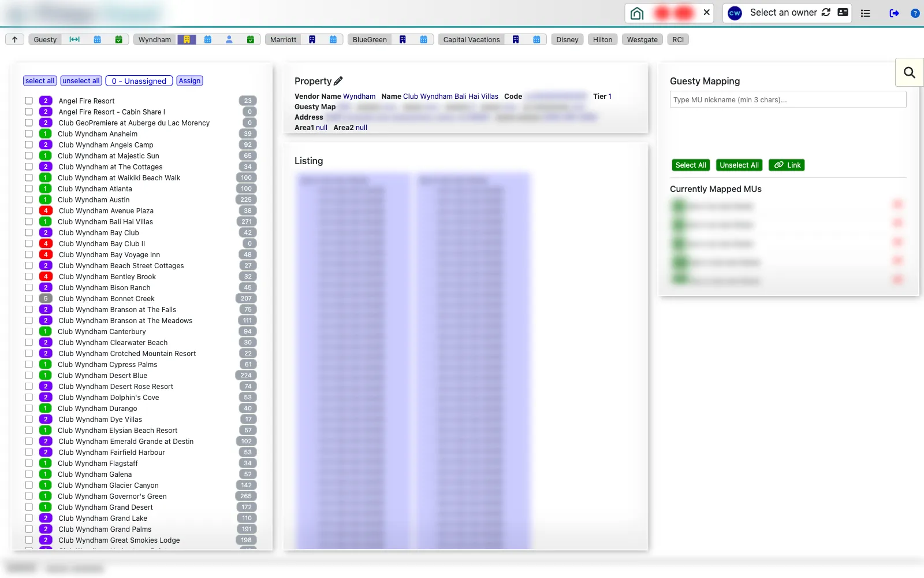The image size is (924, 578).
Task: Click the blue logout icon
Action: 894,13
